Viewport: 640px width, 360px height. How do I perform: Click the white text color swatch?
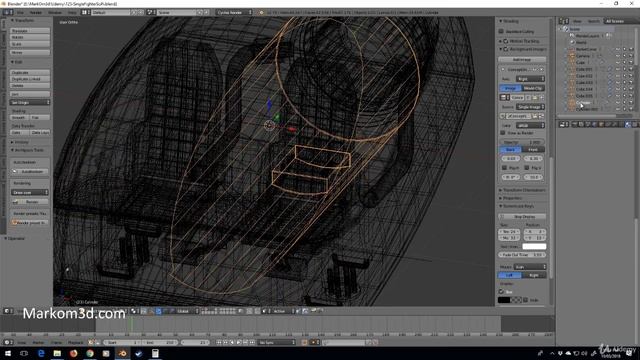click(534, 247)
